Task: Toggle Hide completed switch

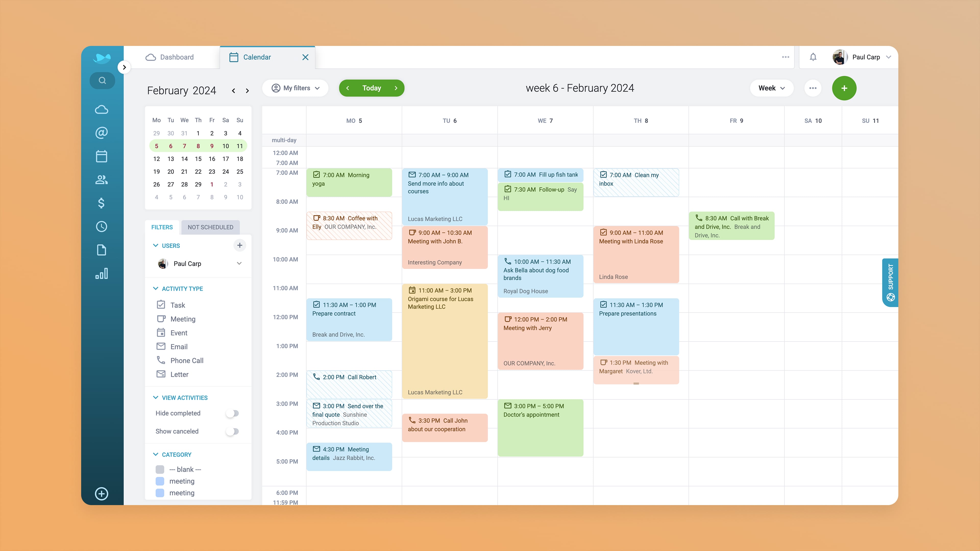Action: (232, 413)
